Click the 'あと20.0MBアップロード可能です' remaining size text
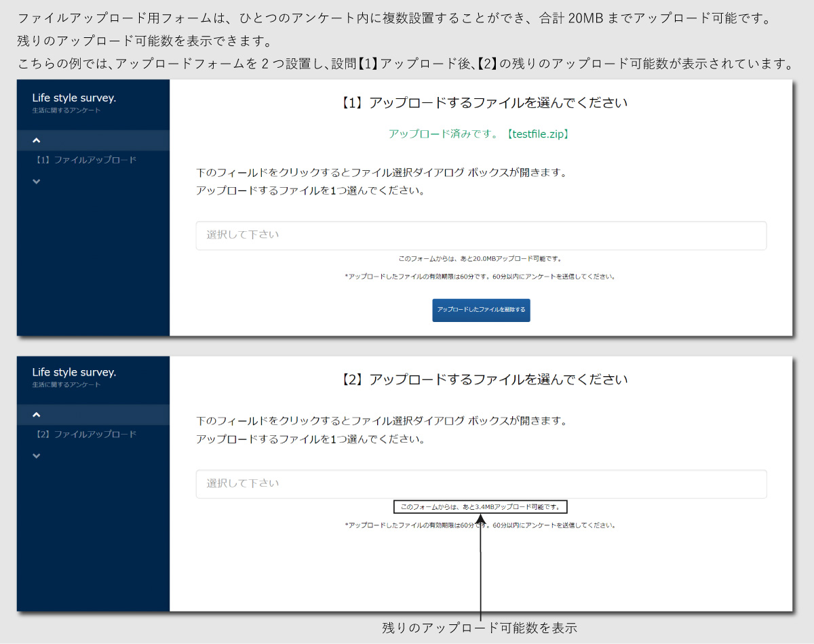 coord(480,258)
